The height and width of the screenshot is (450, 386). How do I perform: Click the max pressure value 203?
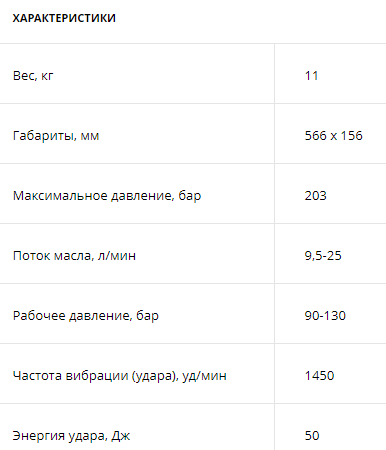(x=315, y=196)
